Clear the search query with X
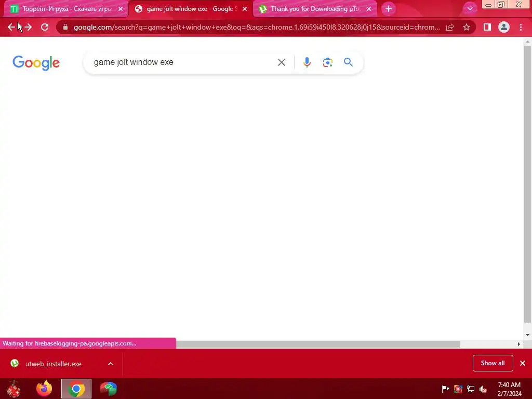The image size is (532, 399). pos(281,62)
